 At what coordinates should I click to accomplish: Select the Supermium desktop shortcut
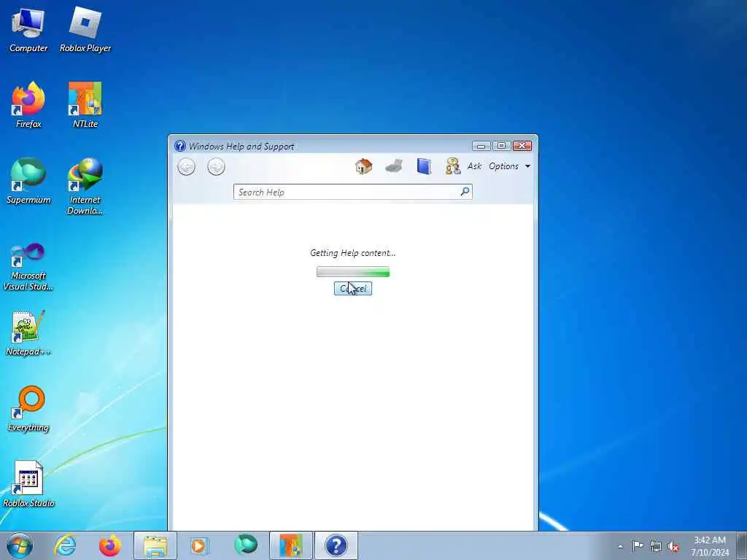click(x=28, y=182)
